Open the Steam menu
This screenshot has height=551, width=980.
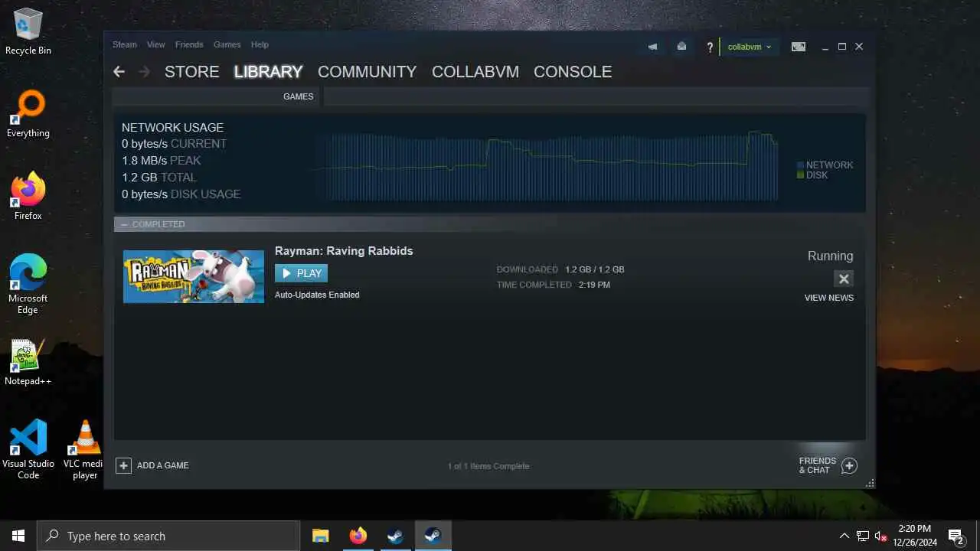coord(125,44)
